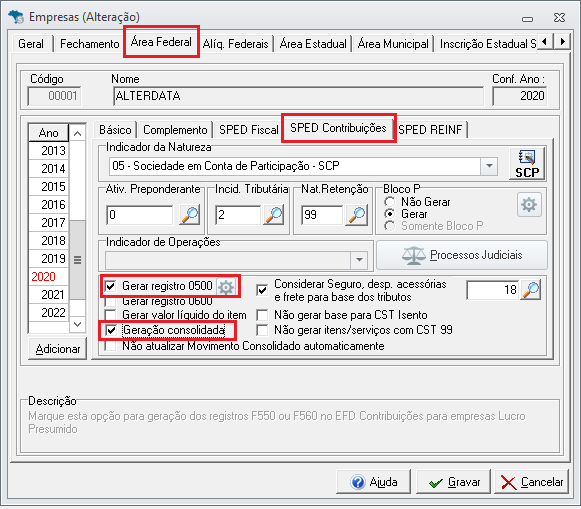Open lookup for Nat.Retenção field
The height and width of the screenshot is (509, 581).
(x=357, y=214)
